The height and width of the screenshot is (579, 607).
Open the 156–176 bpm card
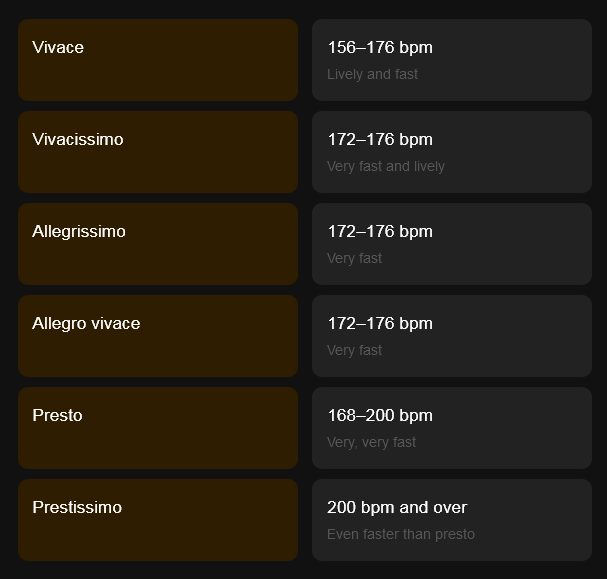point(452,60)
